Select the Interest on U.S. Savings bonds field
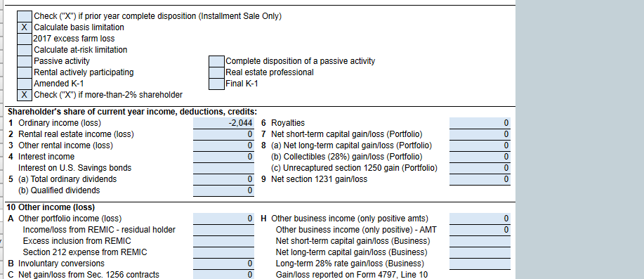 click(x=223, y=168)
